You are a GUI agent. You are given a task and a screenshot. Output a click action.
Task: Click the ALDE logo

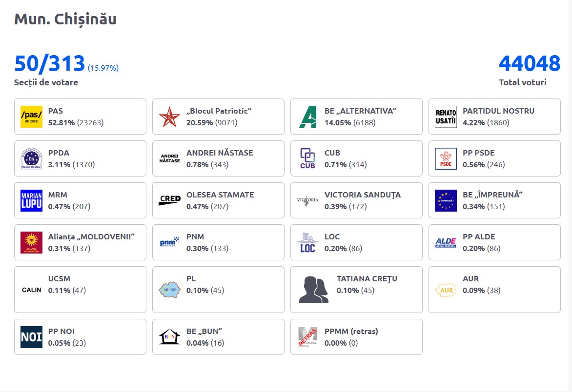click(x=446, y=243)
